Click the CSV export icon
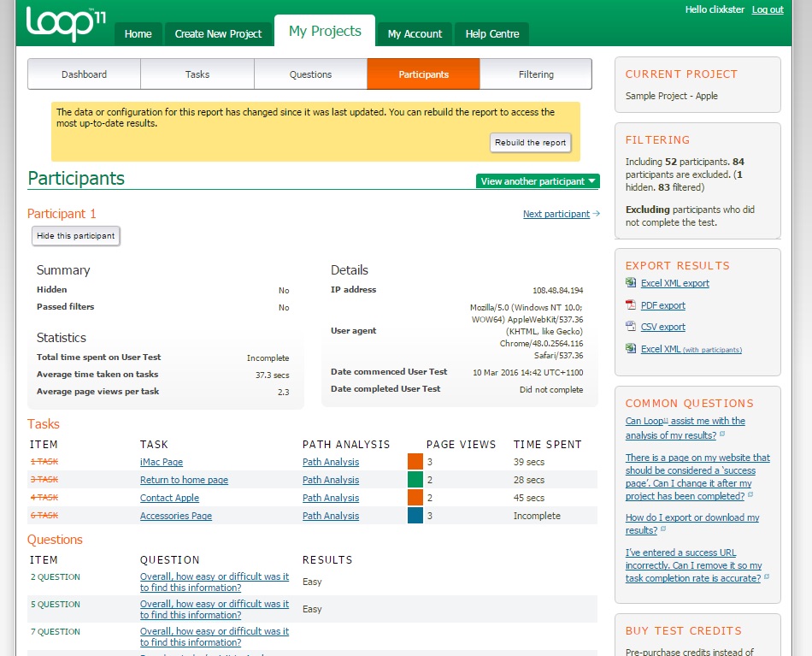 631,327
